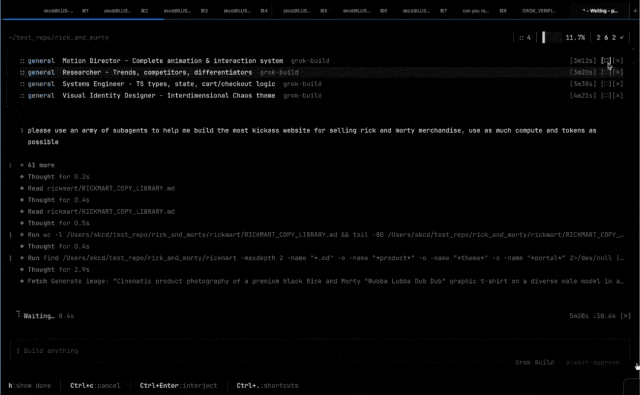640x395 pixels.
Task: Click the 'Grok Build' model label
Action: click(535, 362)
